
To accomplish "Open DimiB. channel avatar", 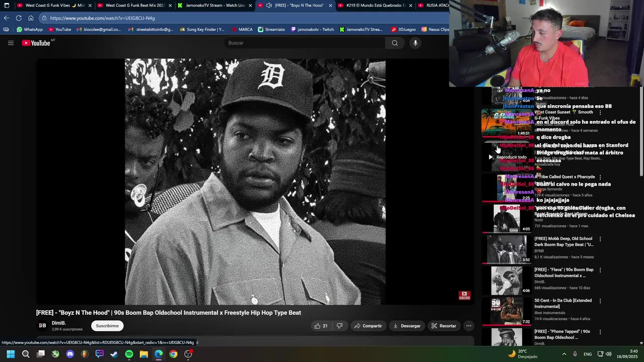I will pos(42,326).
